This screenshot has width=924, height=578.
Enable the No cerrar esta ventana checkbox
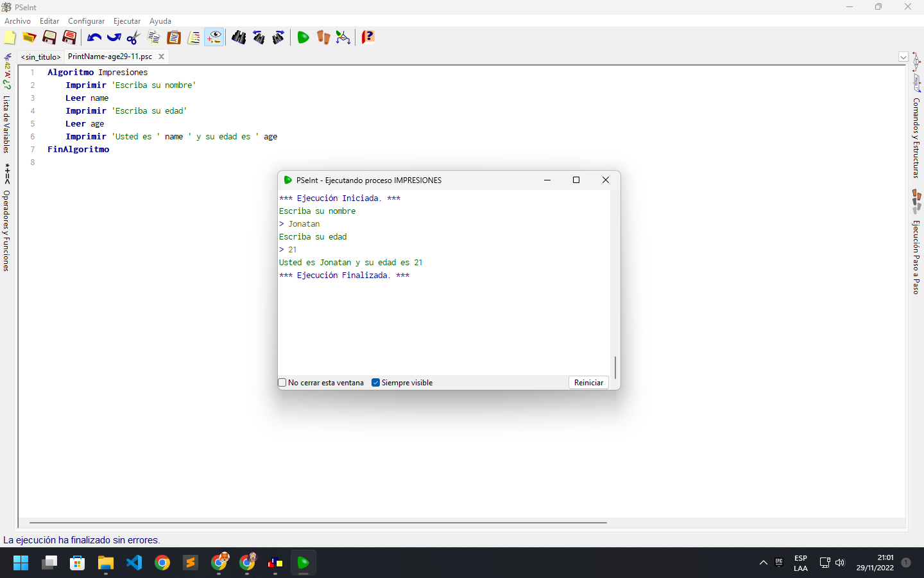[x=282, y=382]
